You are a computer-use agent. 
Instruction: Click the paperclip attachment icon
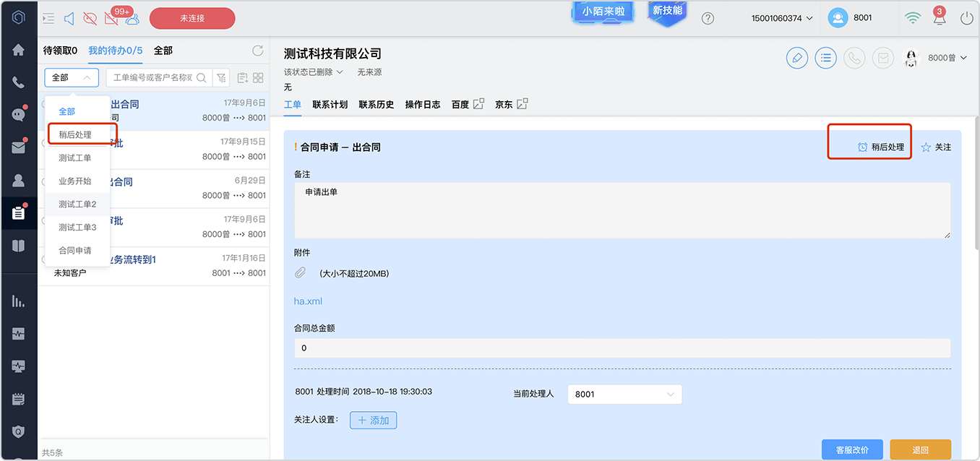tap(301, 273)
